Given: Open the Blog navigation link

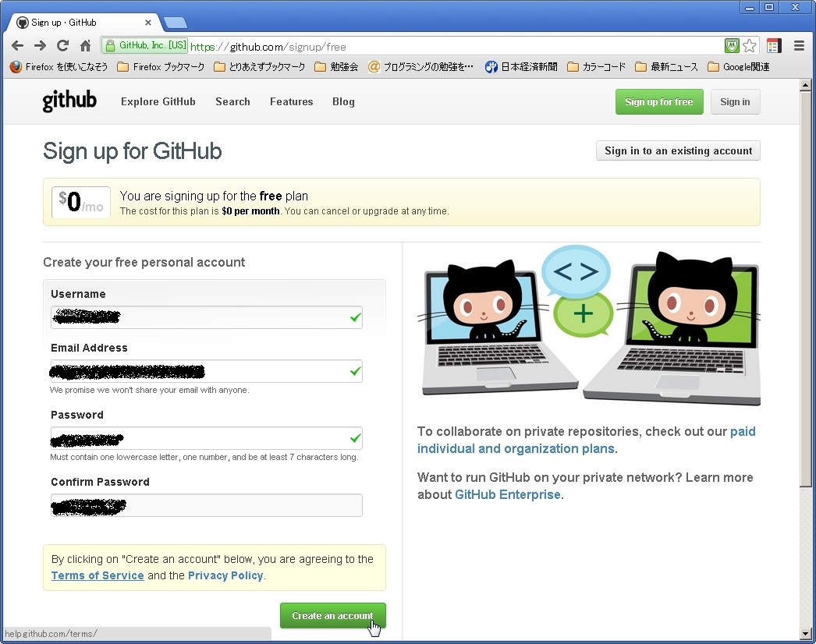Looking at the screenshot, I should point(343,101).
